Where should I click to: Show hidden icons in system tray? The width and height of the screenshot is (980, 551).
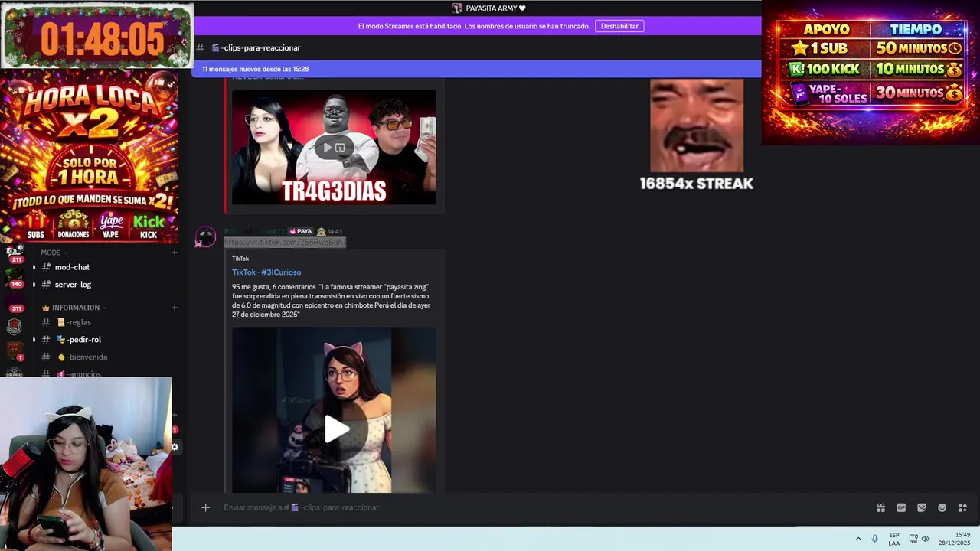click(858, 539)
